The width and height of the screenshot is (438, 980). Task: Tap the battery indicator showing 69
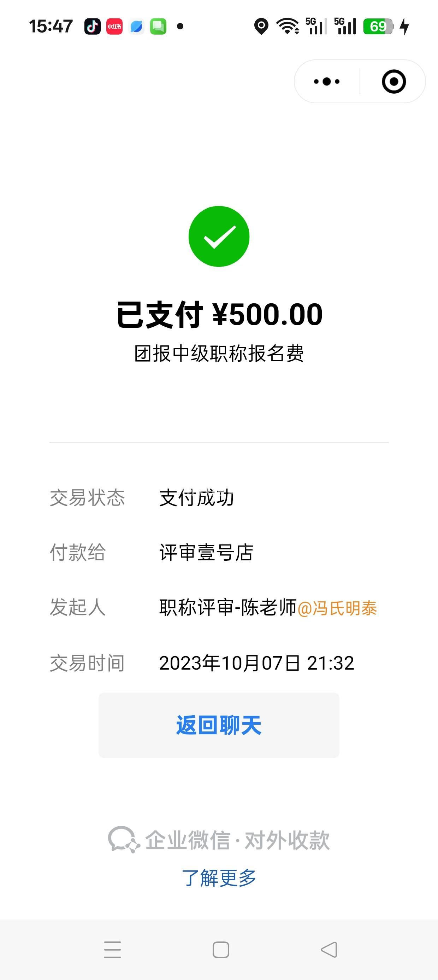point(378,27)
